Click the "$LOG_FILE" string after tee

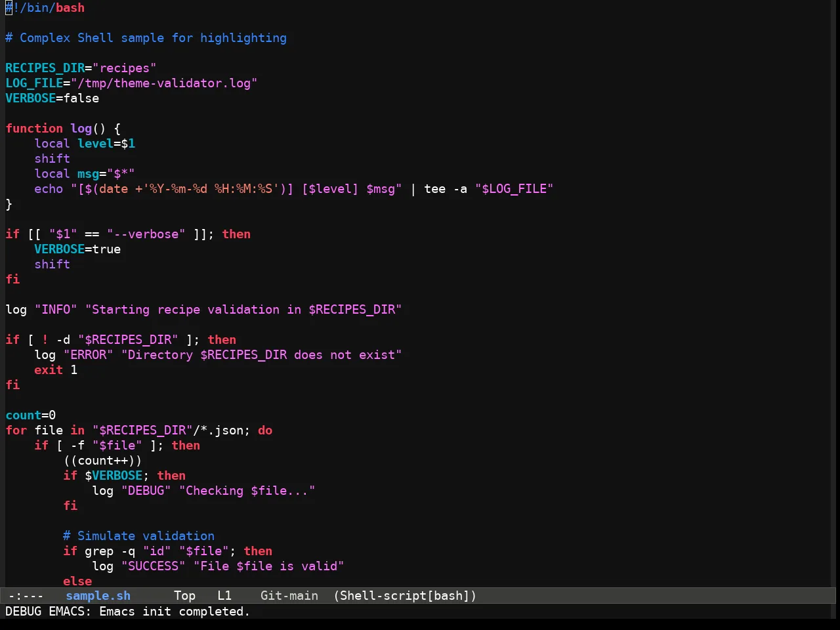click(514, 189)
